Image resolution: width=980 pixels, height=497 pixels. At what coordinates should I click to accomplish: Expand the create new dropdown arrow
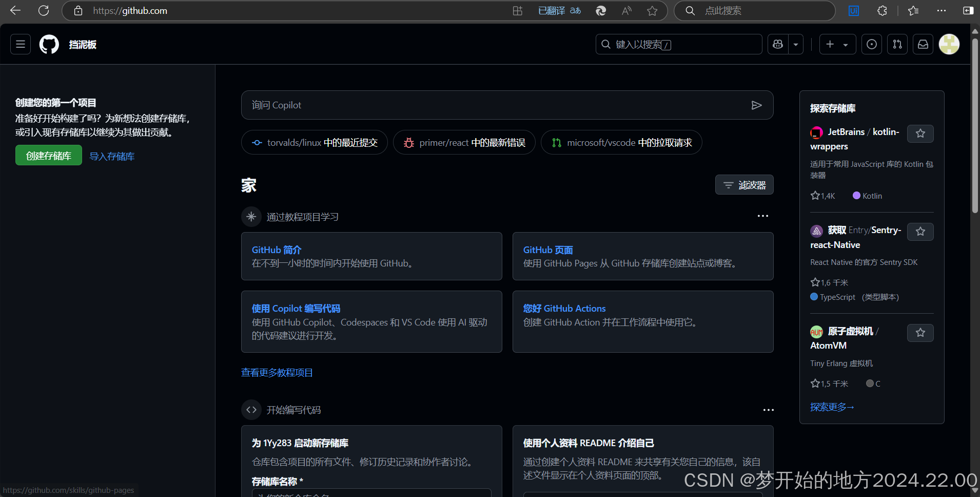[847, 44]
